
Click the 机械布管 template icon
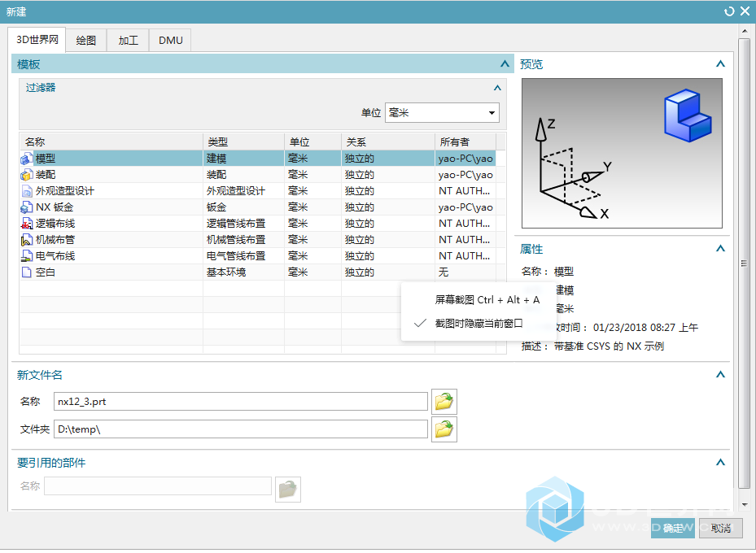pos(27,240)
